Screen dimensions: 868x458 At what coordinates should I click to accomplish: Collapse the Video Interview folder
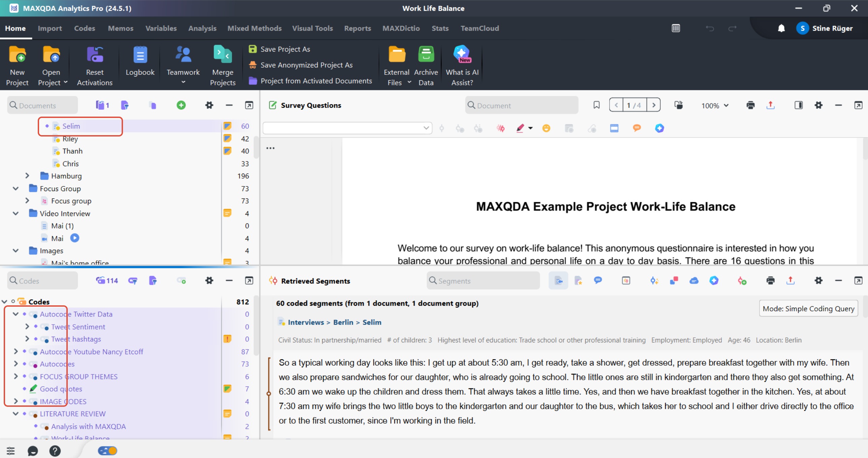click(x=15, y=213)
